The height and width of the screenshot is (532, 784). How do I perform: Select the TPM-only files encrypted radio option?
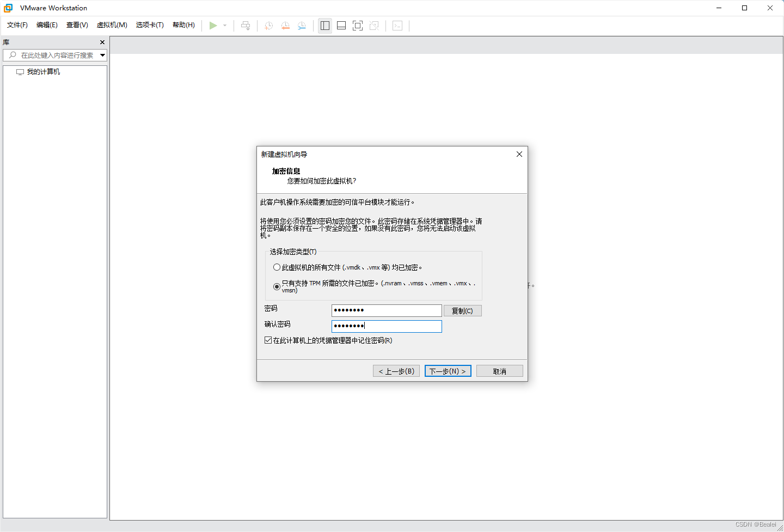pos(277,286)
